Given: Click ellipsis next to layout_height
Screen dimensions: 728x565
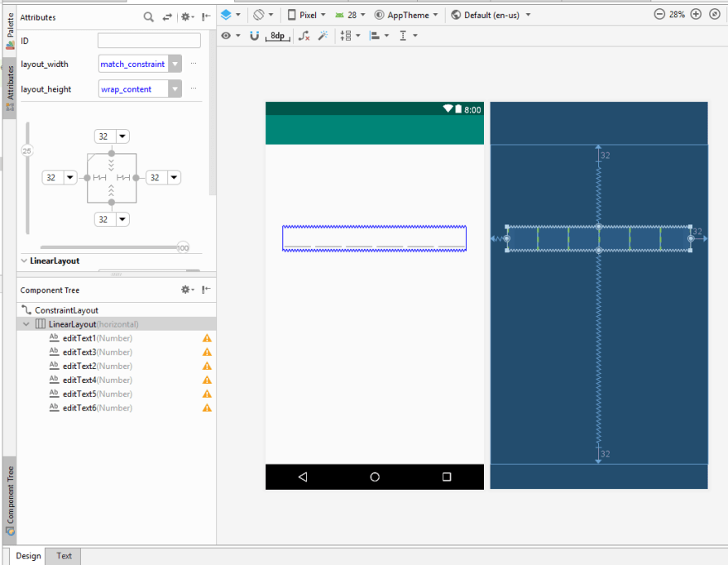Looking at the screenshot, I should [x=194, y=89].
